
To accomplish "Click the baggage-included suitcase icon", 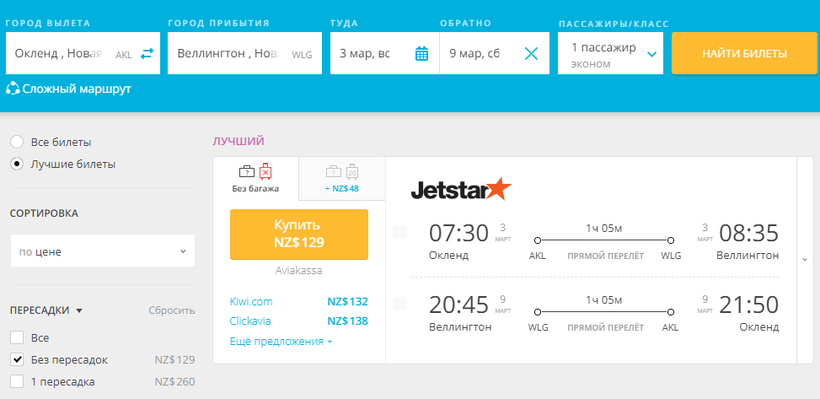I will point(343,172).
